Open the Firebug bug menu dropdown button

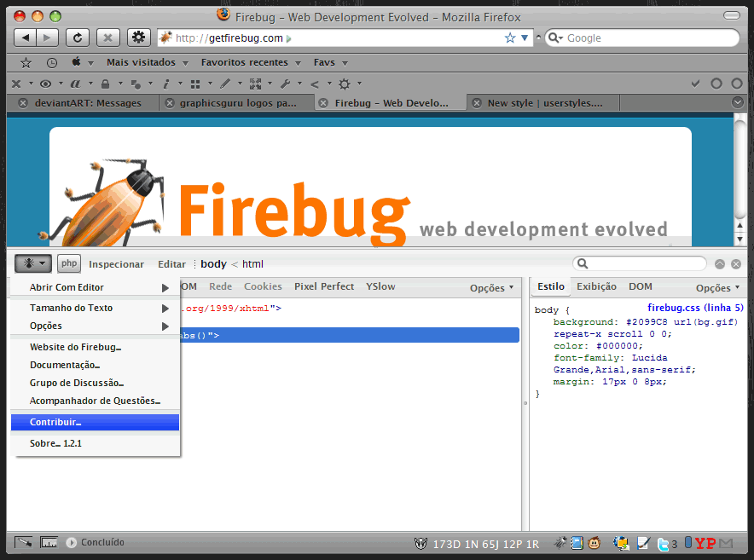pyautogui.click(x=33, y=263)
